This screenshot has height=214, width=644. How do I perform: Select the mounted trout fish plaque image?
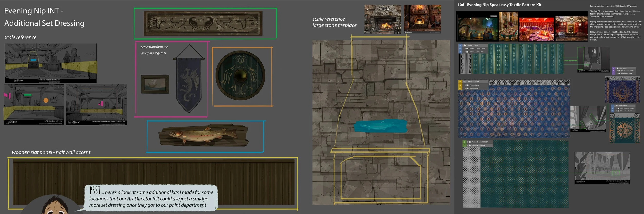204,135
